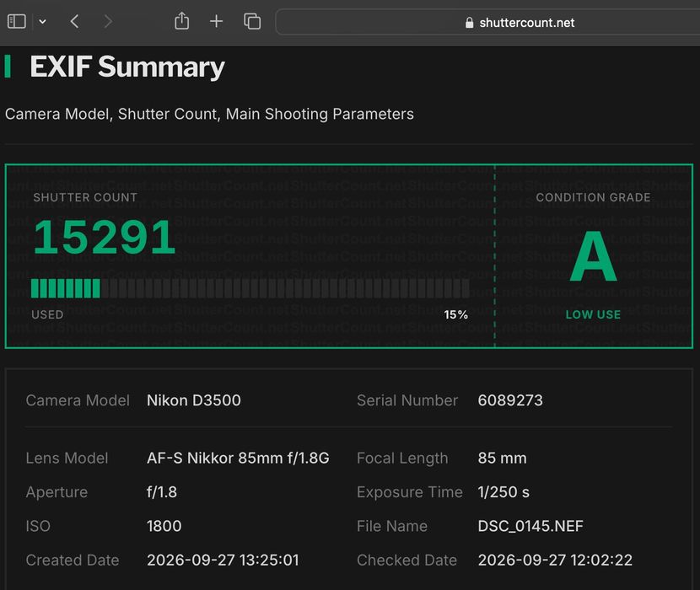Click the Camera Model field label
The width and height of the screenshot is (700, 590).
click(x=78, y=400)
